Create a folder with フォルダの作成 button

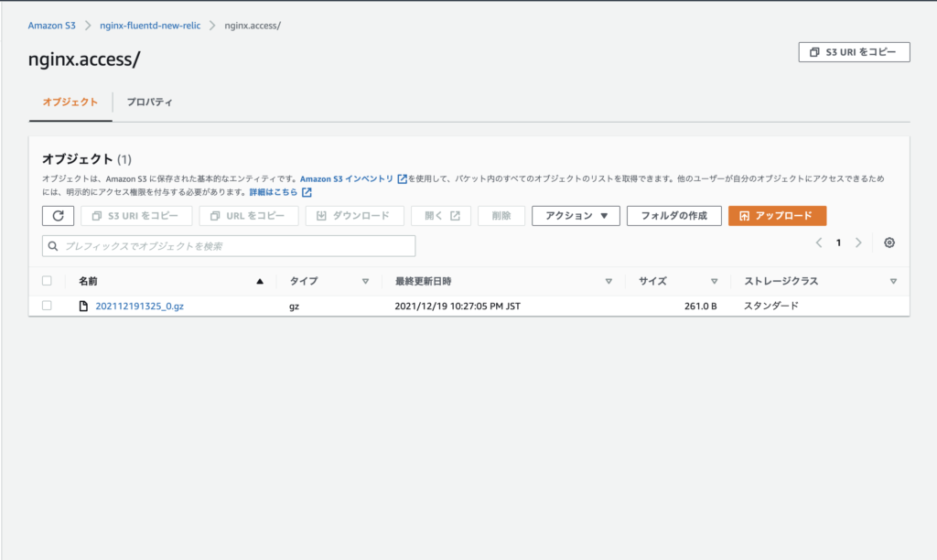(673, 215)
